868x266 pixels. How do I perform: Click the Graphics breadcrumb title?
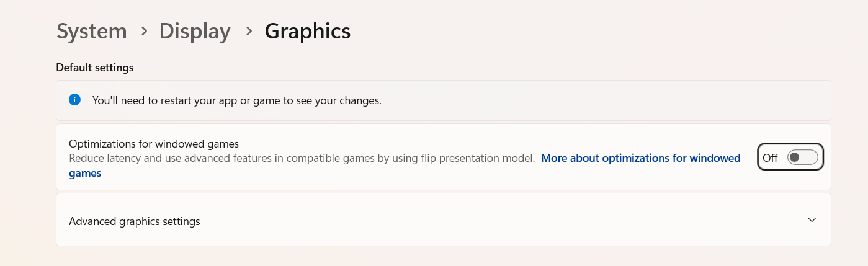[x=307, y=31]
